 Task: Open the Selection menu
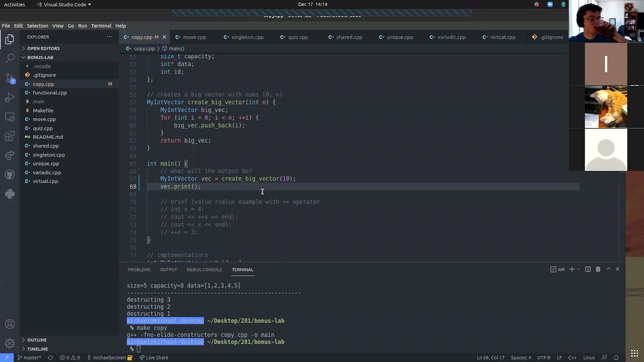[x=37, y=26]
